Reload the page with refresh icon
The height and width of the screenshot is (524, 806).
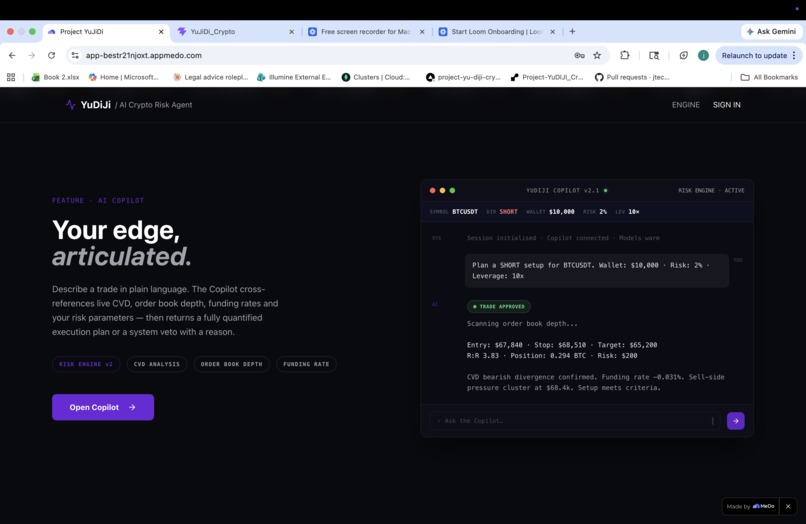[51, 56]
